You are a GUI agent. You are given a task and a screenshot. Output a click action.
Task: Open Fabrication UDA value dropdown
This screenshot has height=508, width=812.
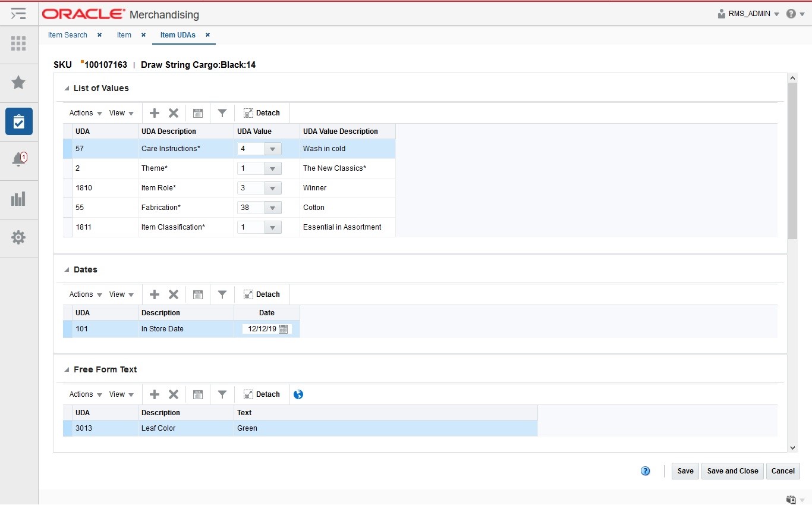click(x=273, y=208)
